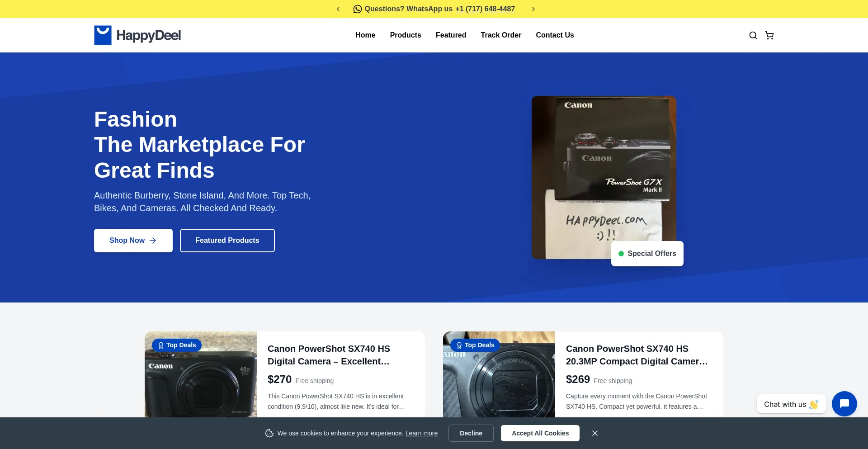Screen dimensions: 868x449
Task: Click the cookie icon in the consent bar
Action: click(269, 433)
